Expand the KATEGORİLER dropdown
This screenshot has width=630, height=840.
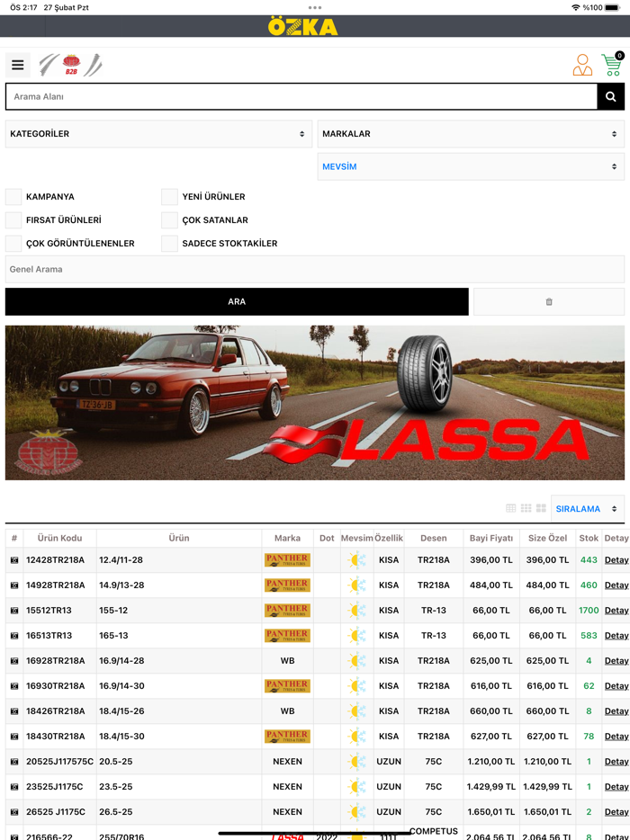(x=158, y=134)
